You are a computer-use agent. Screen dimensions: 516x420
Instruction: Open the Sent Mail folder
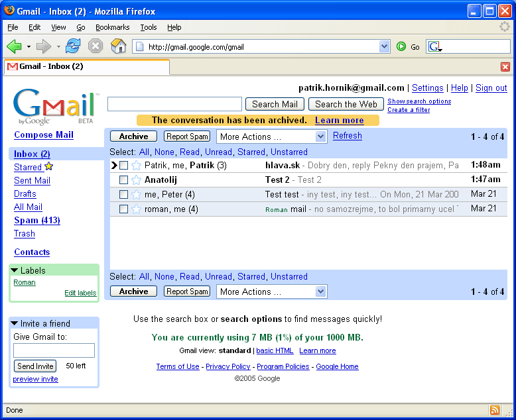click(x=32, y=180)
